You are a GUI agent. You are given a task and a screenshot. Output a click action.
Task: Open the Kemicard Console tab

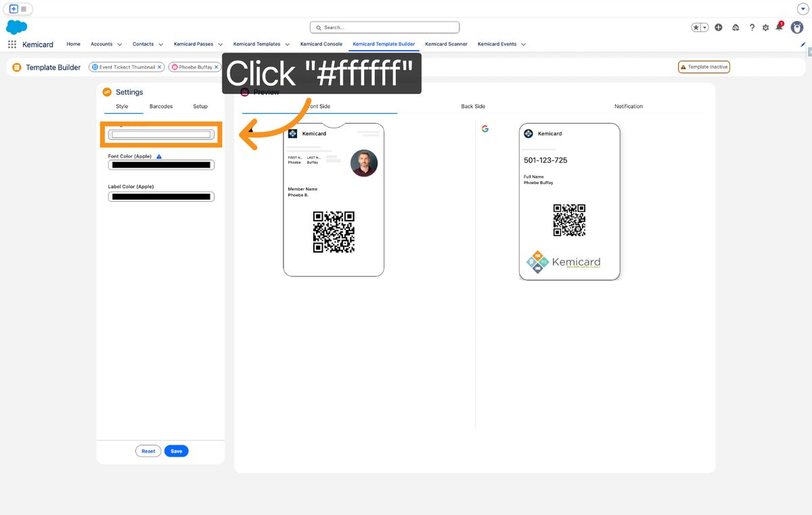click(321, 44)
